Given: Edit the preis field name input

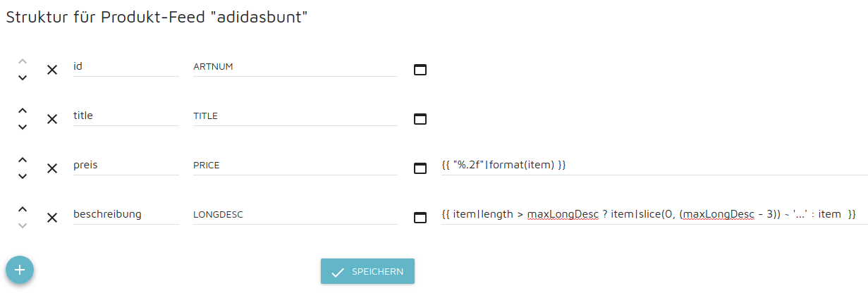Looking at the screenshot, I should pos(126,165).
